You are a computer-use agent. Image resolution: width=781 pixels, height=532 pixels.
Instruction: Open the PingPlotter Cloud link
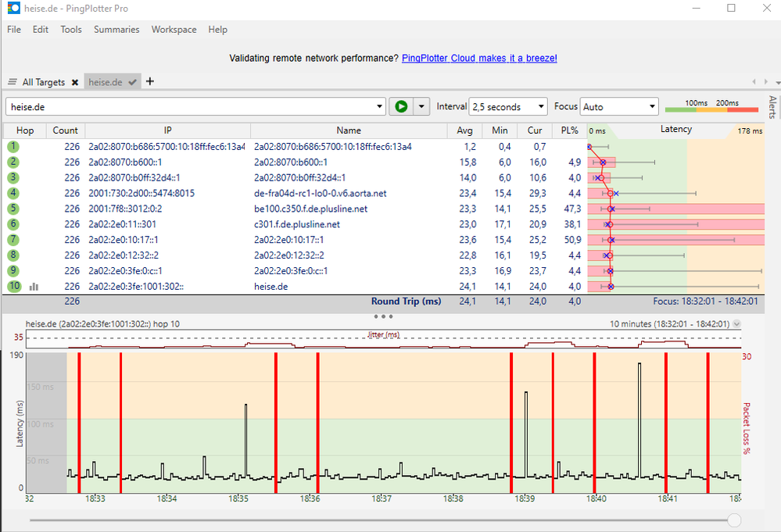pos(479,59)
